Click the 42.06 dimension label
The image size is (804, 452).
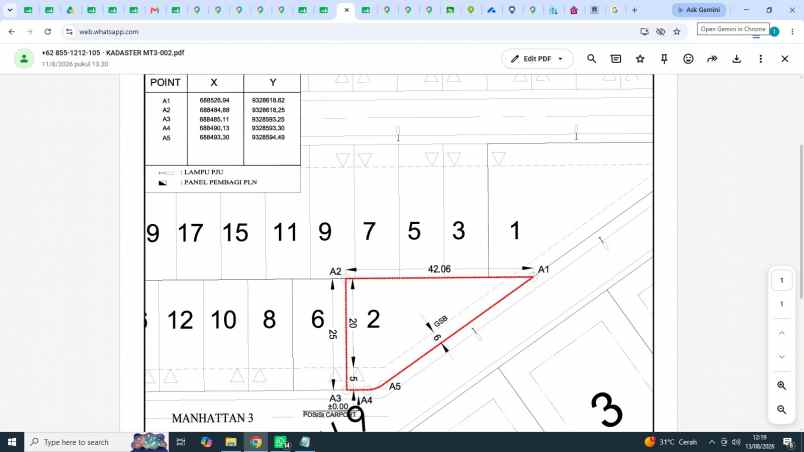(439, 269)
